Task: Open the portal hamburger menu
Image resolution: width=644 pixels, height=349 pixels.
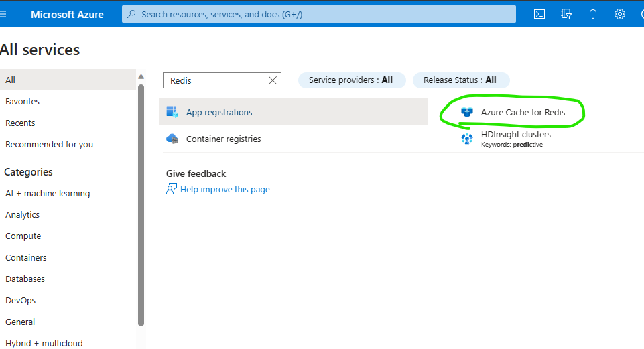Action: point(3,14)
